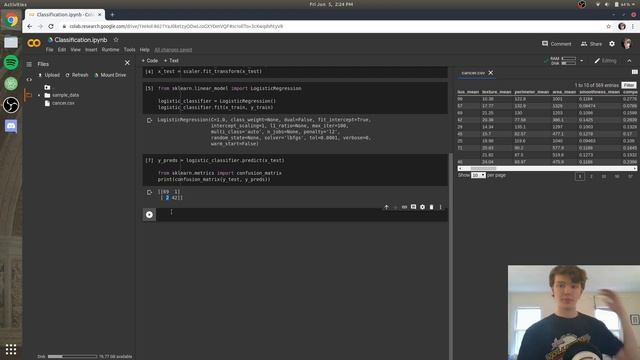Go to page 2 of table

[x=591, y=176]
